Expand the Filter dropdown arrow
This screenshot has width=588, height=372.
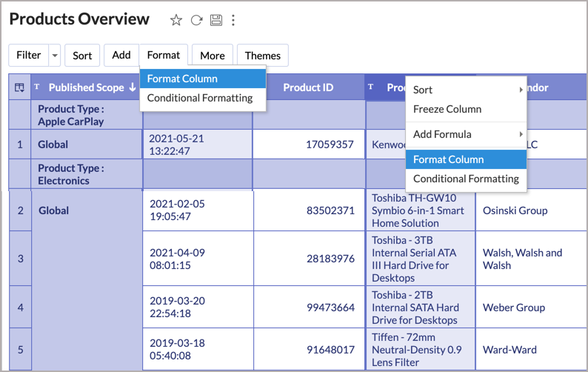point(55,56)
